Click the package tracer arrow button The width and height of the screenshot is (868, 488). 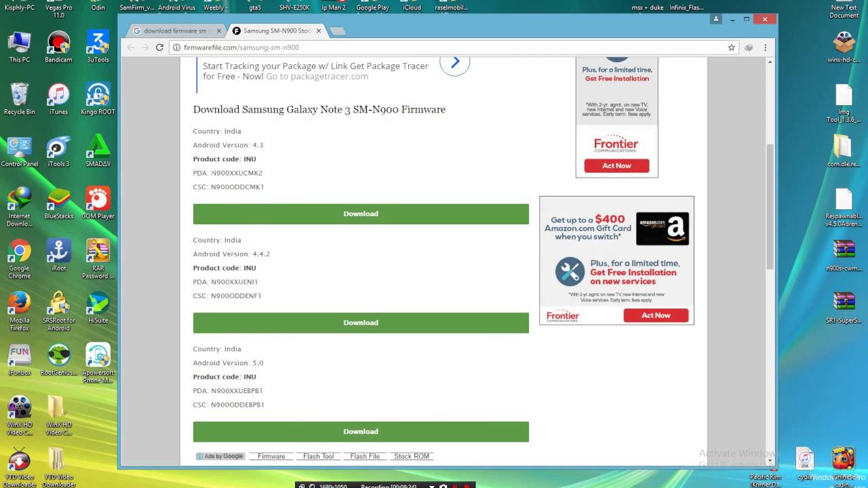pyautogui.click(x=454, y=62)
